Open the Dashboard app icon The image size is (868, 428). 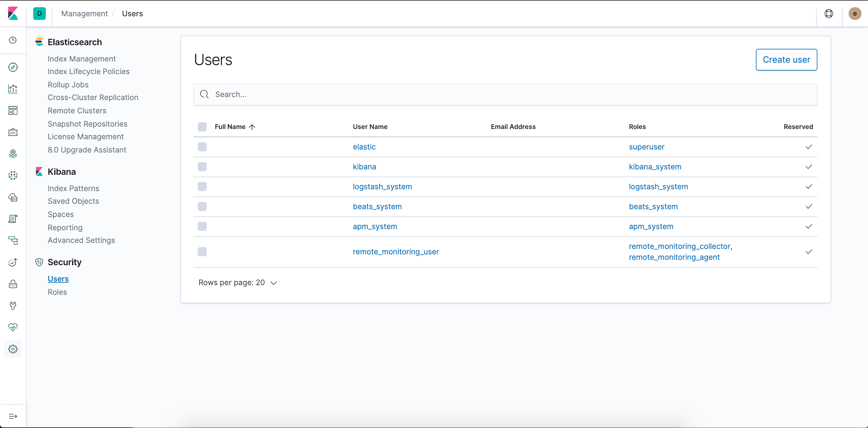click(x=13, y=110)
